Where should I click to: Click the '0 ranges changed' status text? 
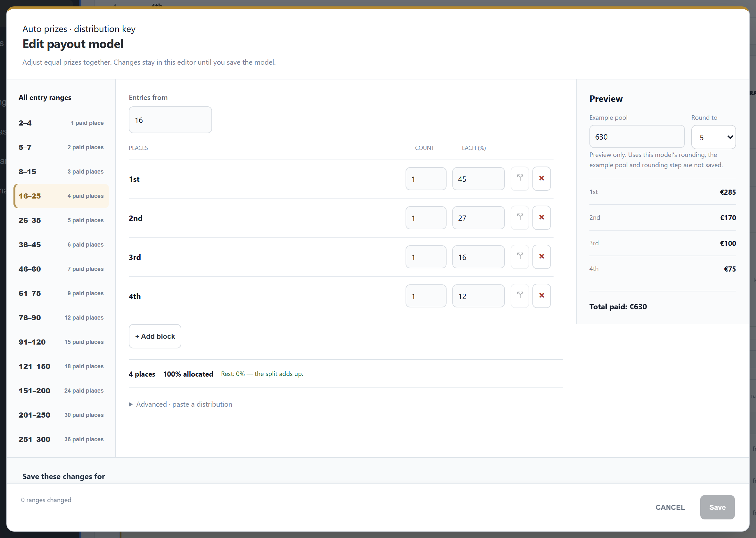(46, 500)
